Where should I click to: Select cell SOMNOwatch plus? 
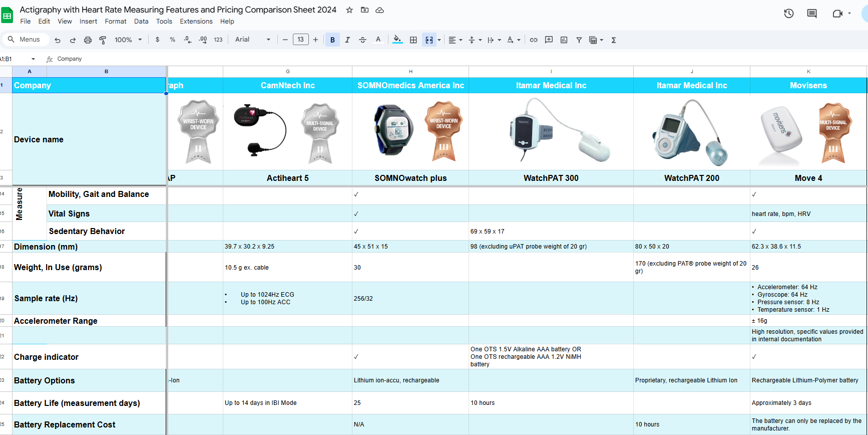[410, 178]
